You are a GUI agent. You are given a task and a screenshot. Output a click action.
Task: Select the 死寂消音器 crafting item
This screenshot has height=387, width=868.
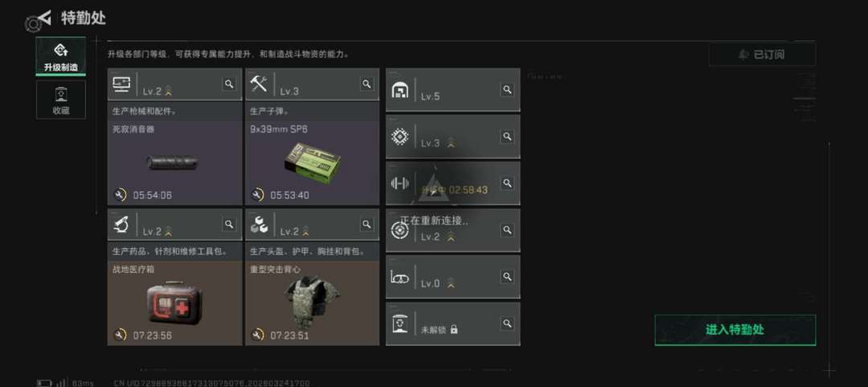tap(174, 163)
